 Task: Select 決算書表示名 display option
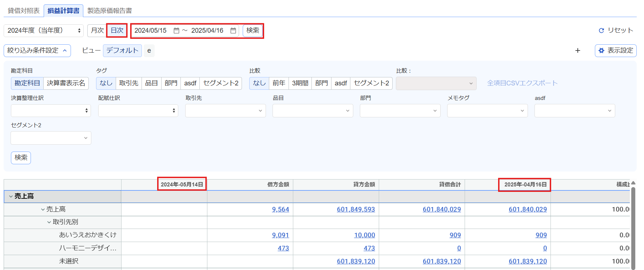pos(66,83)
